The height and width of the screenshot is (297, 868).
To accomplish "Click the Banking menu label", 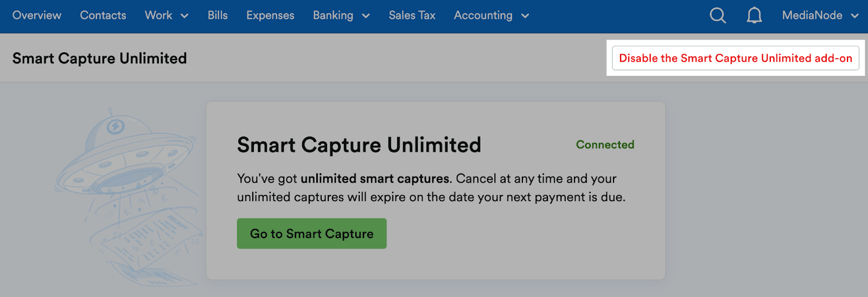I will pyautogui.click(x=333, y=16).
